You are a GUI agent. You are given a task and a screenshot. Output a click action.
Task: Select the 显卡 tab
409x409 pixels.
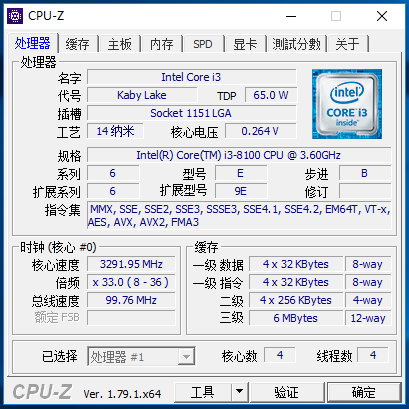pos(245,44)
